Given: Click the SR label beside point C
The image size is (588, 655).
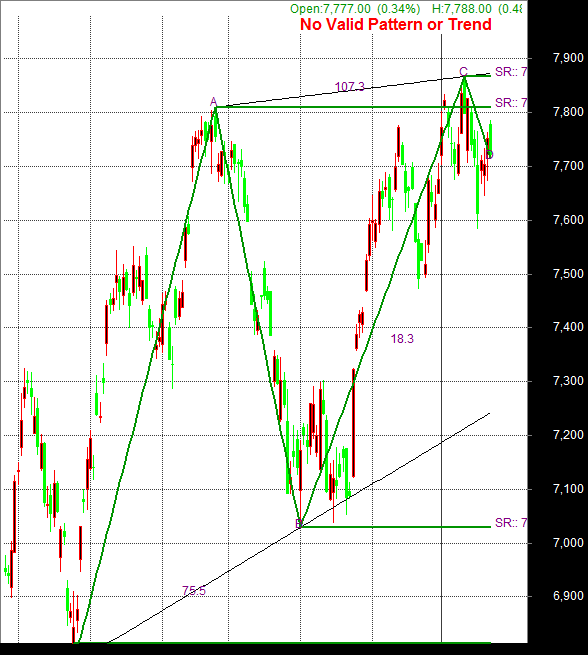Looking at the screenshot, I should click(x=511, y=72).
